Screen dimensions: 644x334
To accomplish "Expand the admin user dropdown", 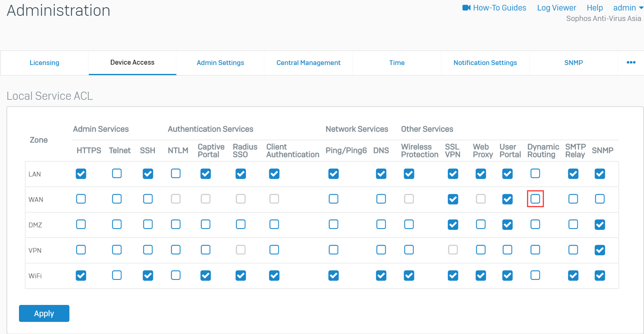I will (628, 8).
